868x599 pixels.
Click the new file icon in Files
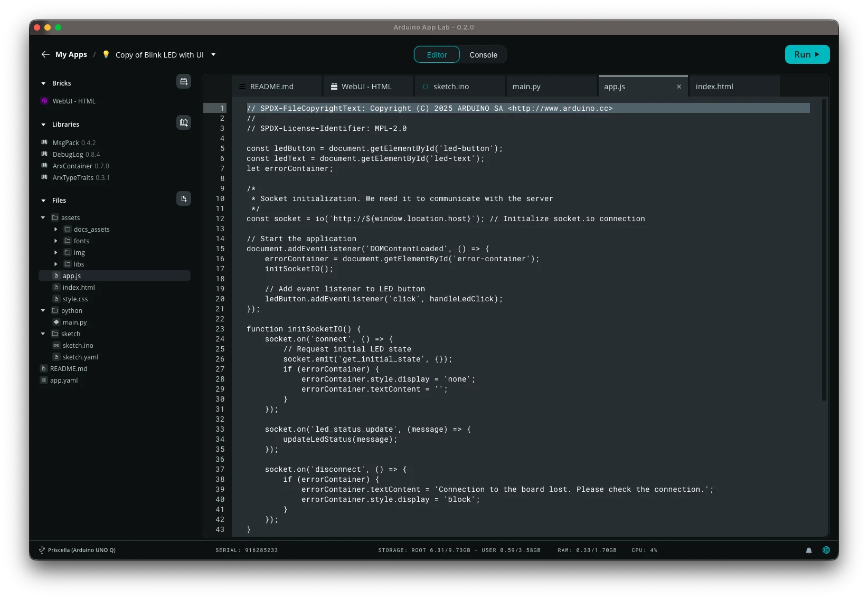point(184,199)
